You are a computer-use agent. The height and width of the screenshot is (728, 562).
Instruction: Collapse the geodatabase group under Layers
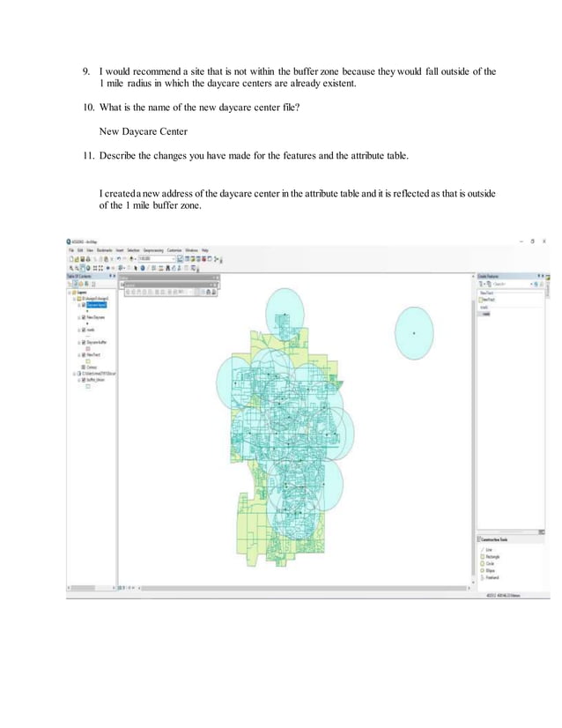pyautogui.click(x=74, y=299)
